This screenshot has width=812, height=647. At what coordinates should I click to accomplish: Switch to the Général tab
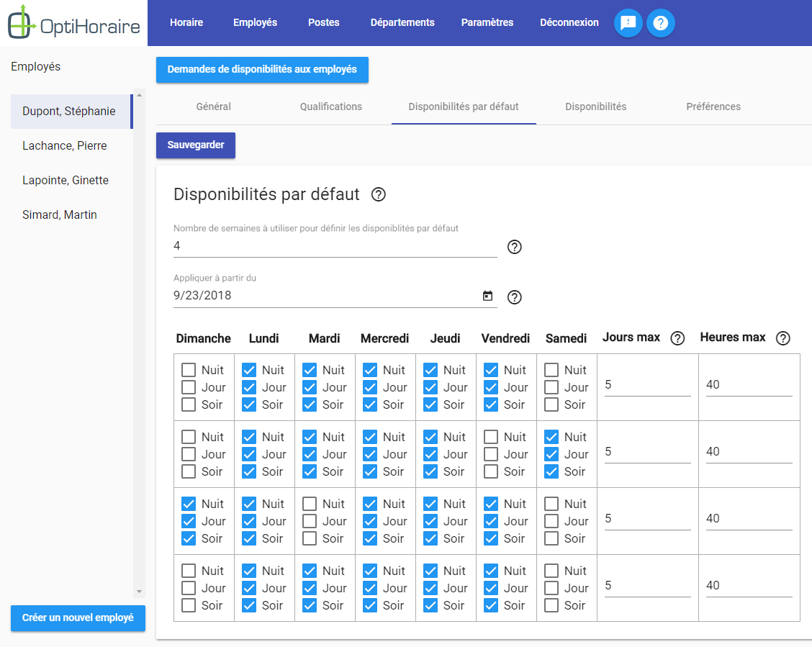[213, 107]
